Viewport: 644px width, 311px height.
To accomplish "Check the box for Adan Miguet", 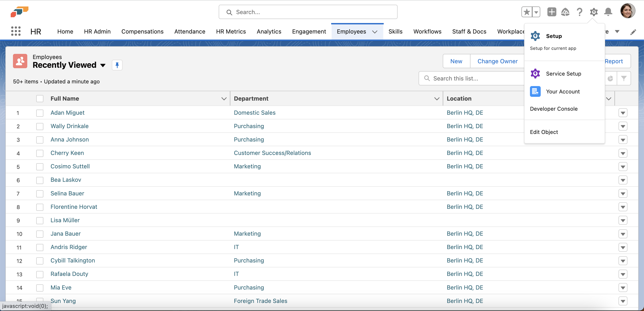I will 40,113.
